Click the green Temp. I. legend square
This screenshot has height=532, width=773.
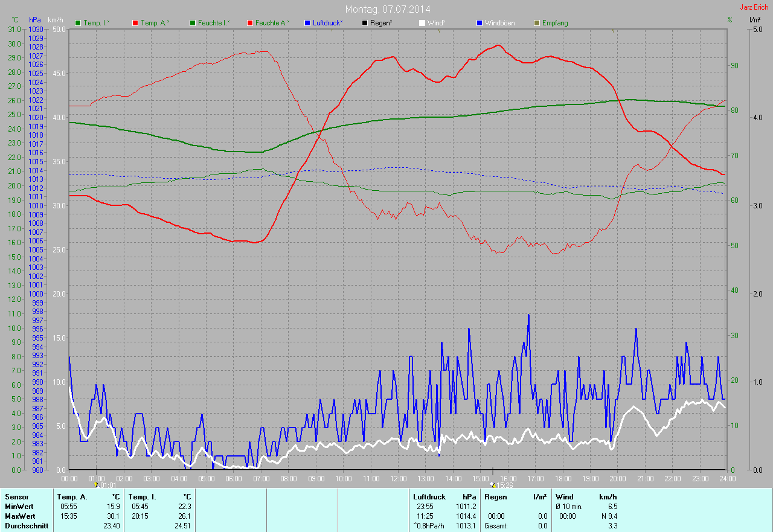pos(78,23)
